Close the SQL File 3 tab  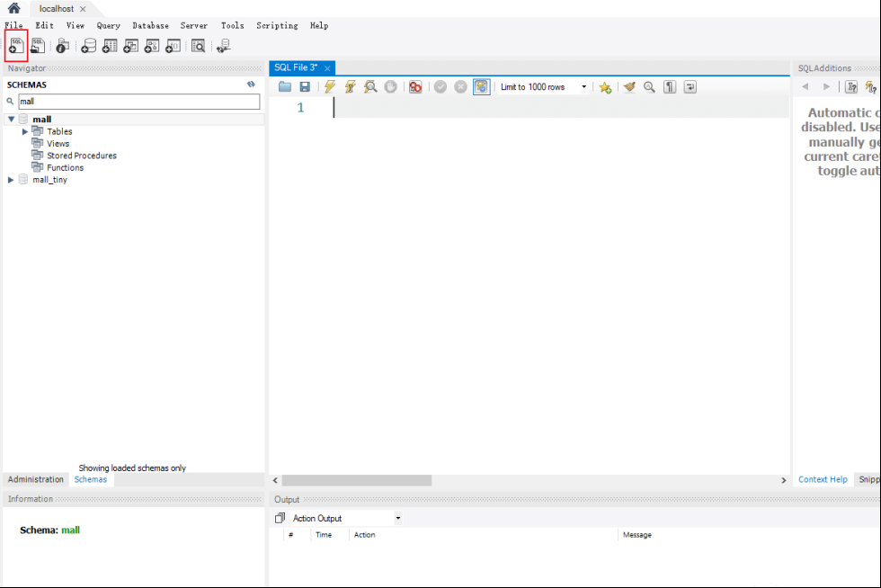pyautogui.click(x=327, y=68)
